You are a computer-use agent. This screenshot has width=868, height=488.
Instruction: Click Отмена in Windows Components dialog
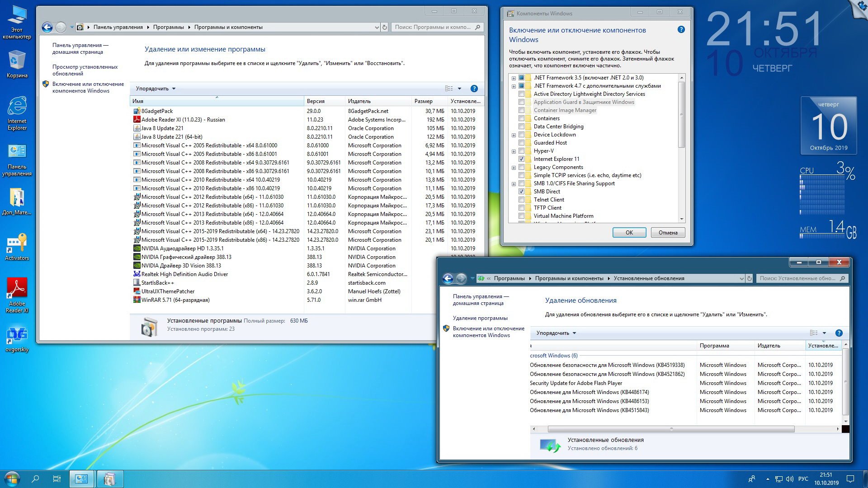click(x=668, y=233)
